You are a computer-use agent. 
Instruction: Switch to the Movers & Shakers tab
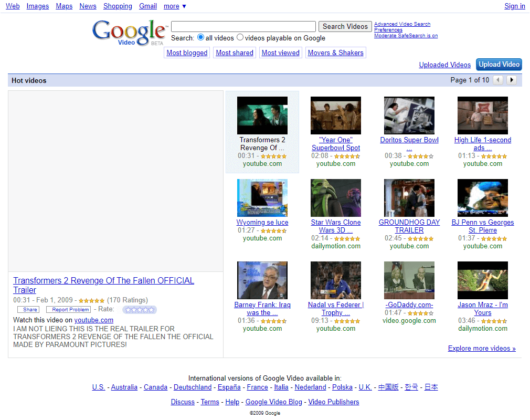(x=336, y=52)
